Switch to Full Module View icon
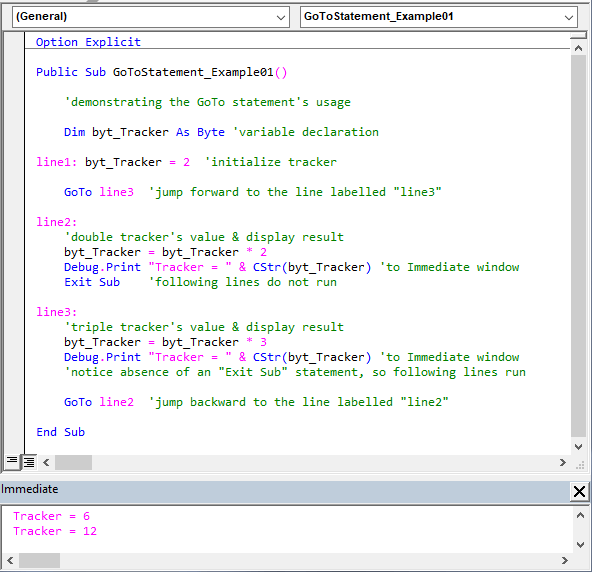 coord(29,461)
